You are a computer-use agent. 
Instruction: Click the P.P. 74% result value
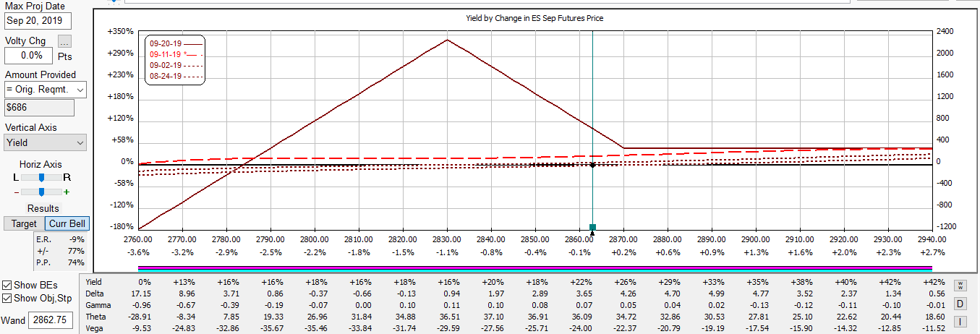(77, 262)
